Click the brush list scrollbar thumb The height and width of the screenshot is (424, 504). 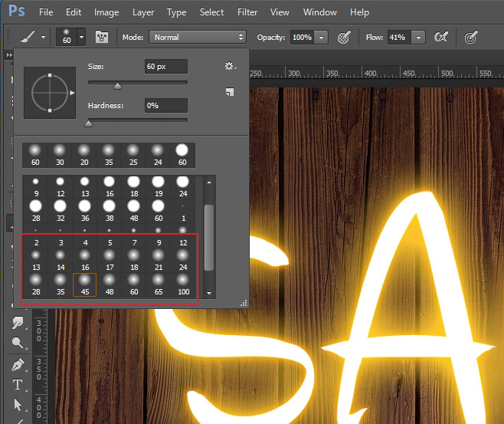[x=209, y=238]
